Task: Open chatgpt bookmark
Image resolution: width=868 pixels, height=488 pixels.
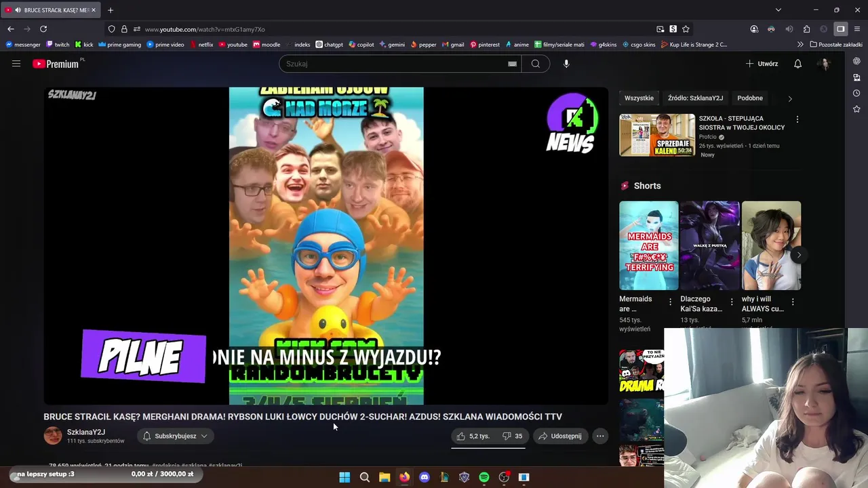Action: point(329,45)
